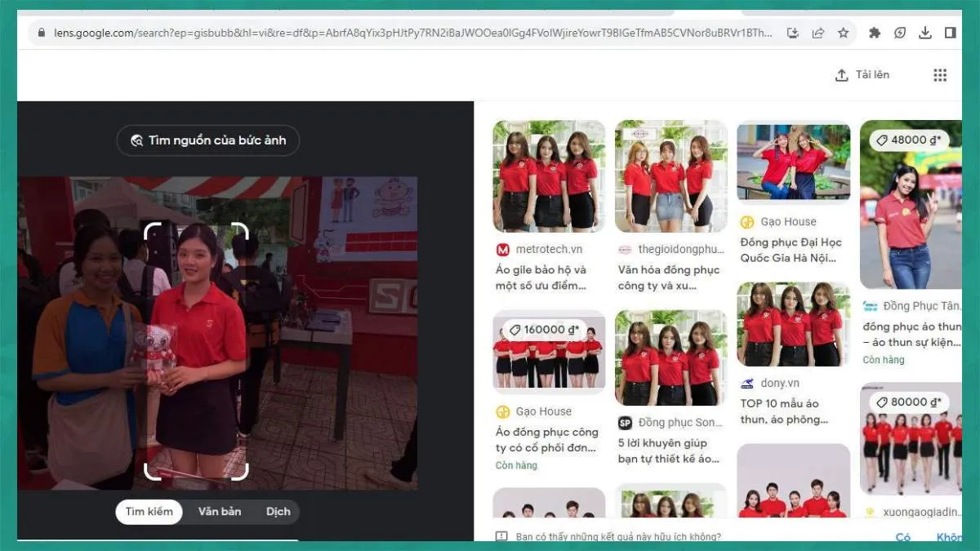Switch to the Dịch tab

[x=278, y=512]
